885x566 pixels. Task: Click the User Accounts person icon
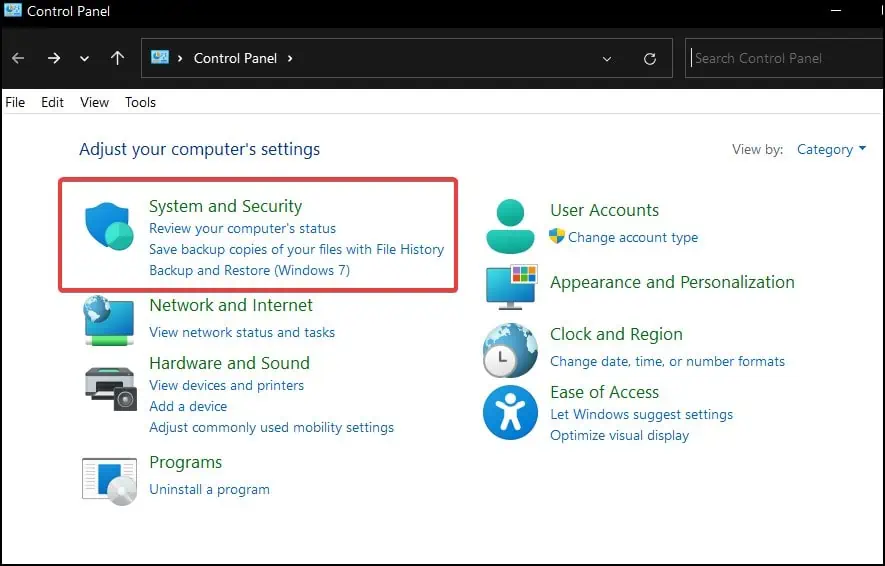[510, 225]
